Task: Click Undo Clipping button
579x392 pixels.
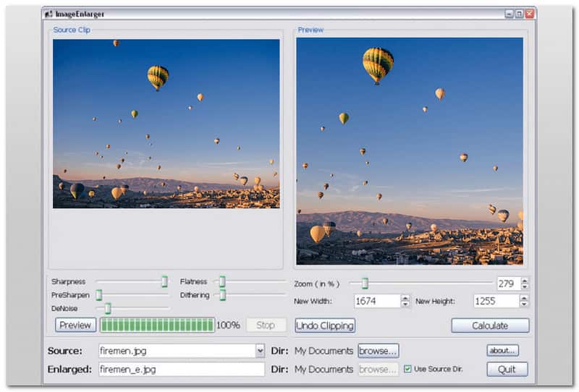Action: (x=325, y=325)
